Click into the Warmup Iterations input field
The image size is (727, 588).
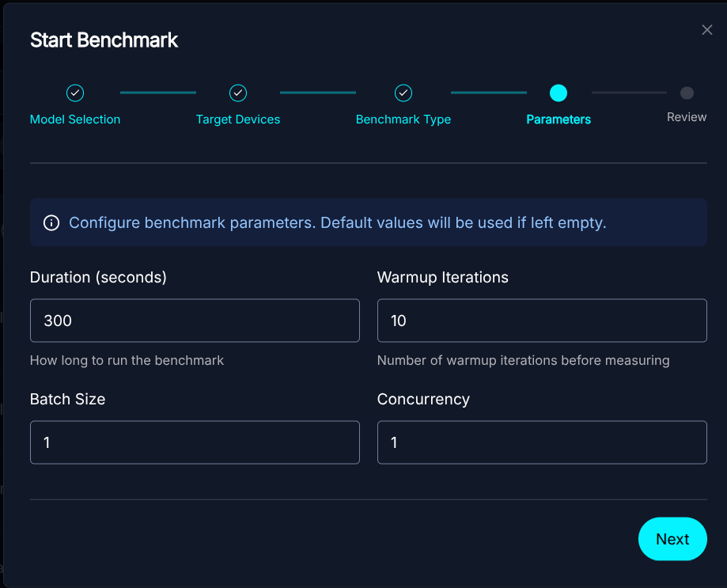[542, 321]
